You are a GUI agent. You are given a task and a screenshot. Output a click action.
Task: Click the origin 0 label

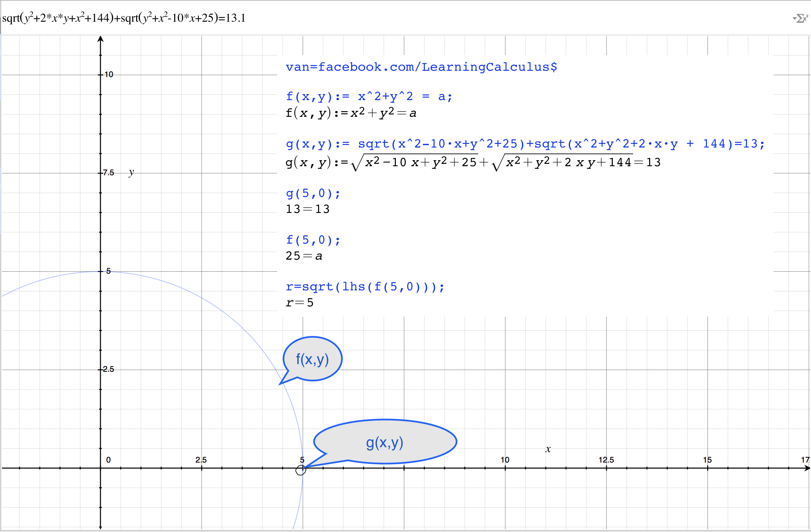tap(108, 460)
